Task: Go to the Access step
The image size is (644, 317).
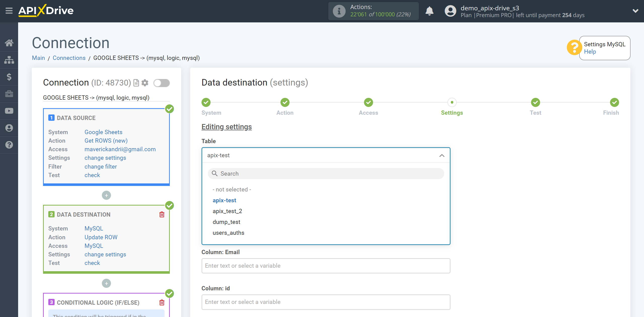Action: coord(368,102)
